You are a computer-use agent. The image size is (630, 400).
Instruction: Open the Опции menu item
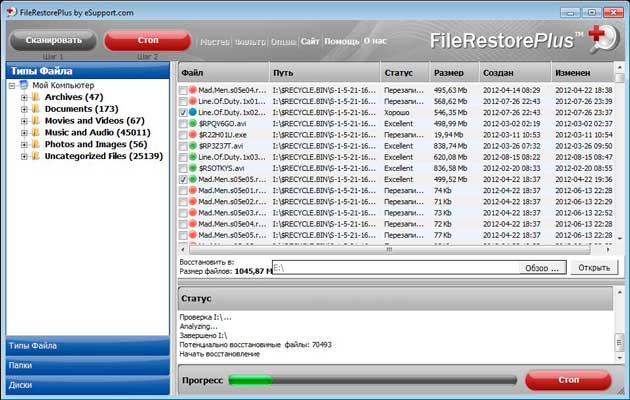283,41
